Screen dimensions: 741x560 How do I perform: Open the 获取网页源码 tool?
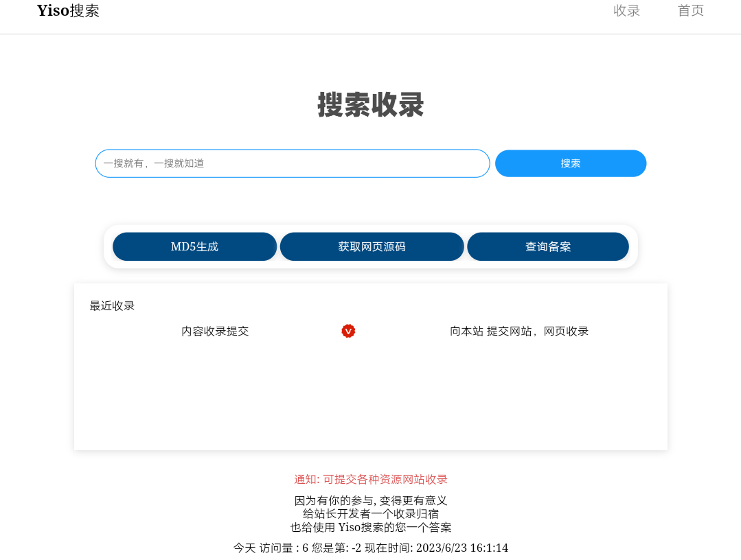tap(372, 246)
